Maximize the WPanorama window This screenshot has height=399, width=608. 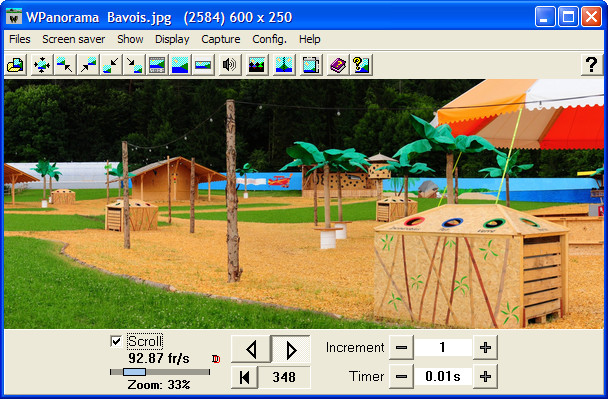point(568,17)
